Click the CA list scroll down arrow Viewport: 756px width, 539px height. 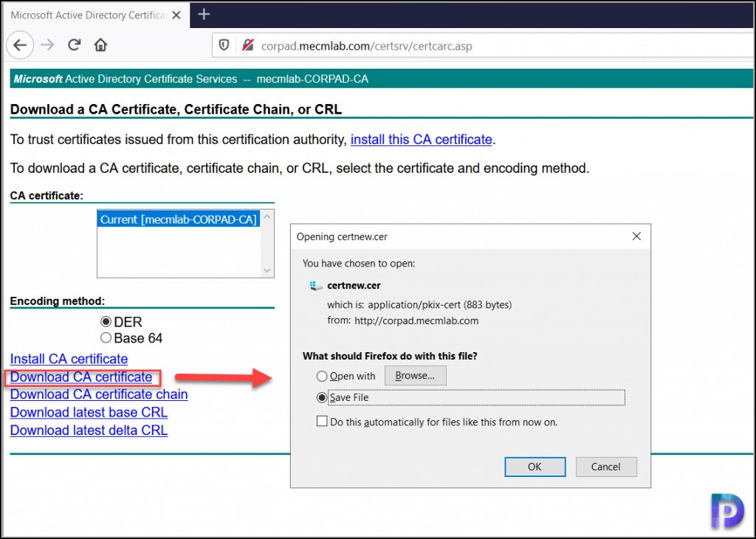pos(267,270)
